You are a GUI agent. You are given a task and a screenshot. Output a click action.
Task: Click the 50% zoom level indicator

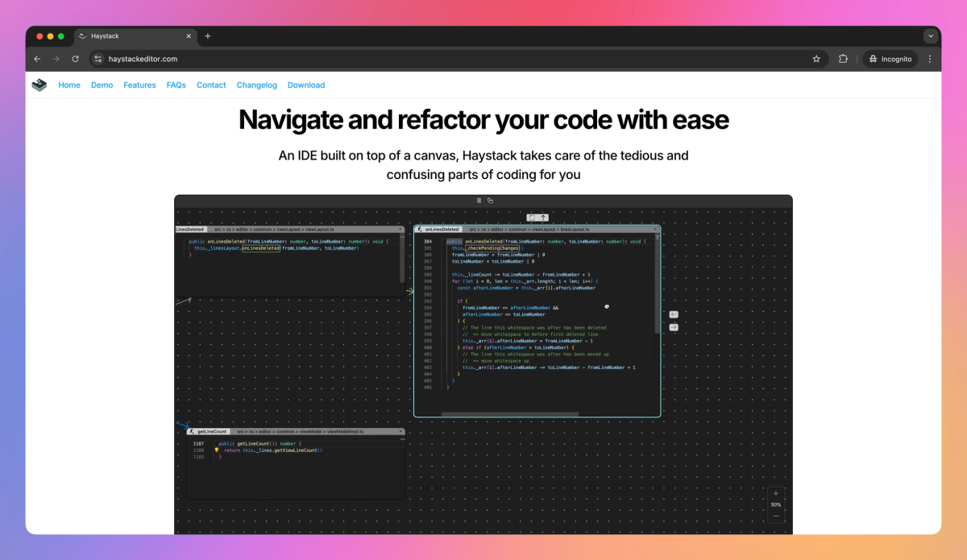coord(776,504)
